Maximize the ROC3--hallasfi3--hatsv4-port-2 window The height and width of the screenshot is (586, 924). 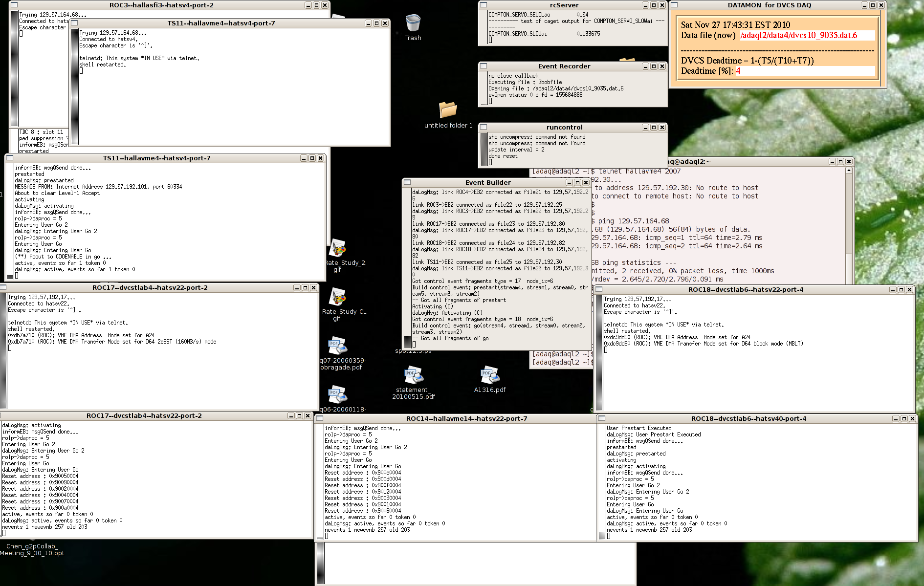pyautogui.click(x=316, y=5)
